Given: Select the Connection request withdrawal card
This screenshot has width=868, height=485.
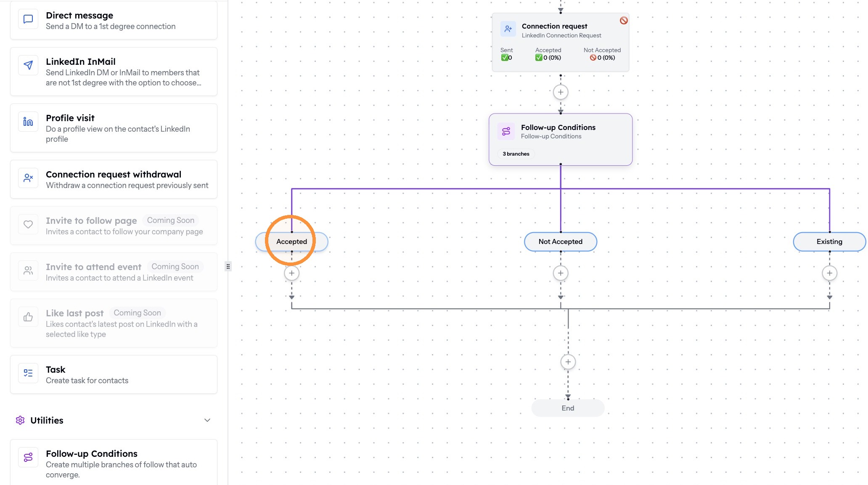Looking at the screenshot, I should [114, 179].
